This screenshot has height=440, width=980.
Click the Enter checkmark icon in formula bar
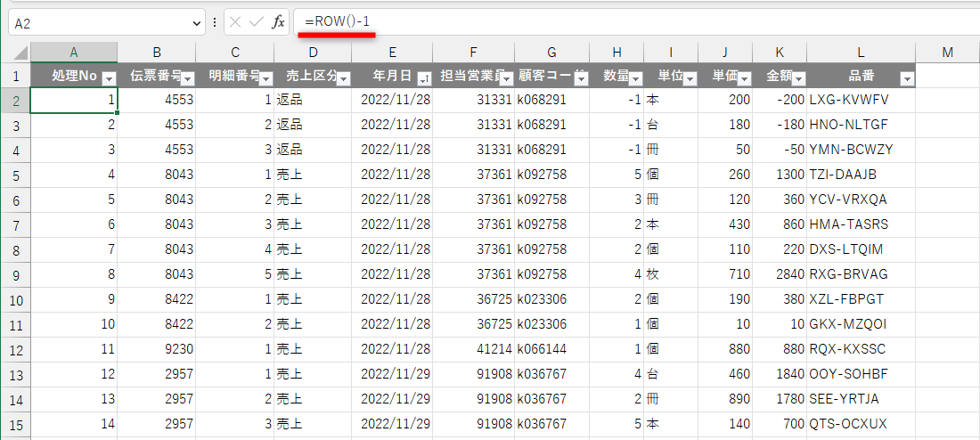pyautogui.click(x=257, y=22)
